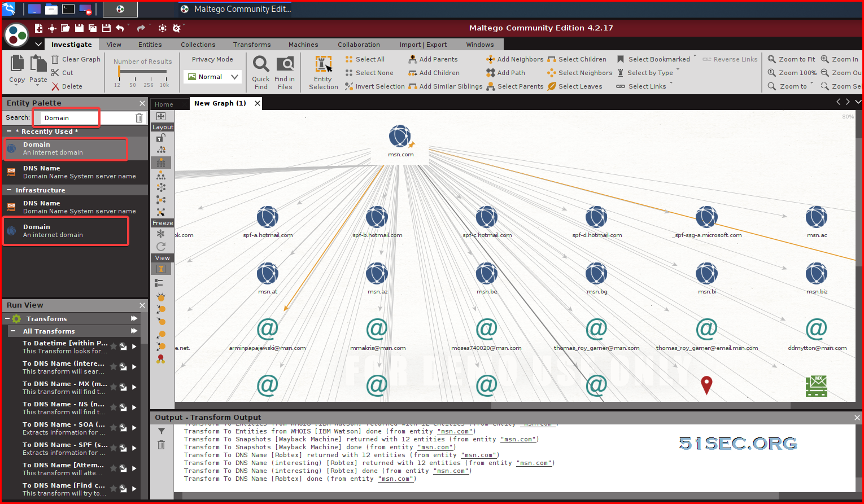Clear output with trash icon
The width and height of the screenshot is (864, 504).
162,445
